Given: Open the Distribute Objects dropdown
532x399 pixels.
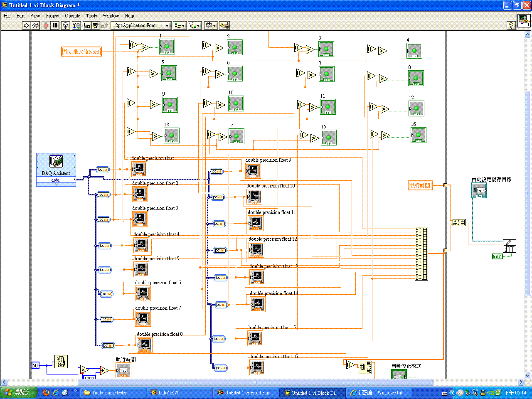Looking at the screenshot, I should (x=195, y=26).
